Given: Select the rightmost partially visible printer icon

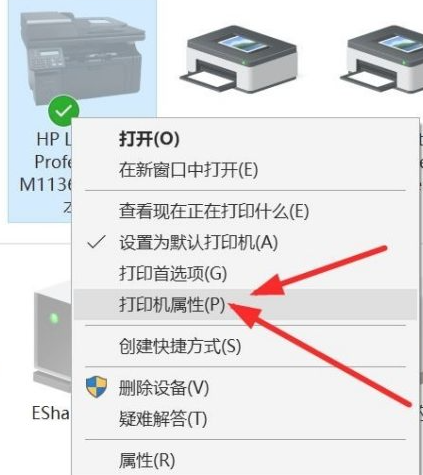Looking at the screenshot, I should click(x=382, y=60).
